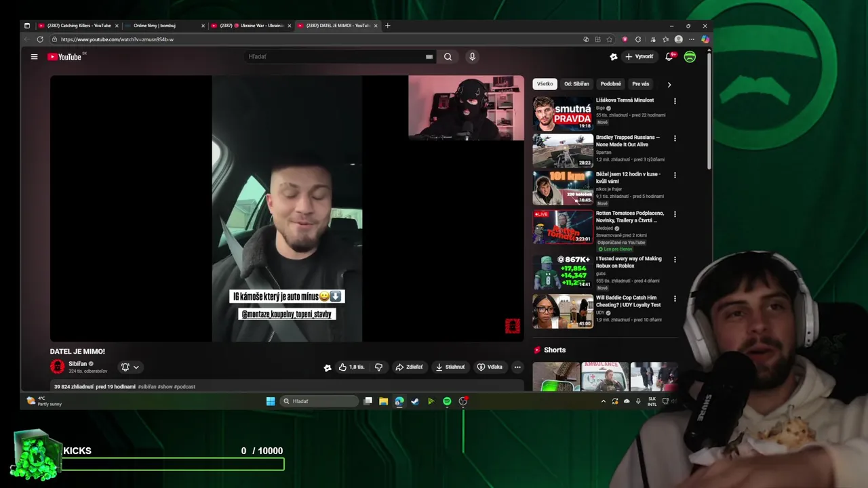The width and height of the screenshot is (868, 488).
Task: Click the sparkle icon beside Vytvoriť
Action: pyautogui.click(x=614, y=57)
